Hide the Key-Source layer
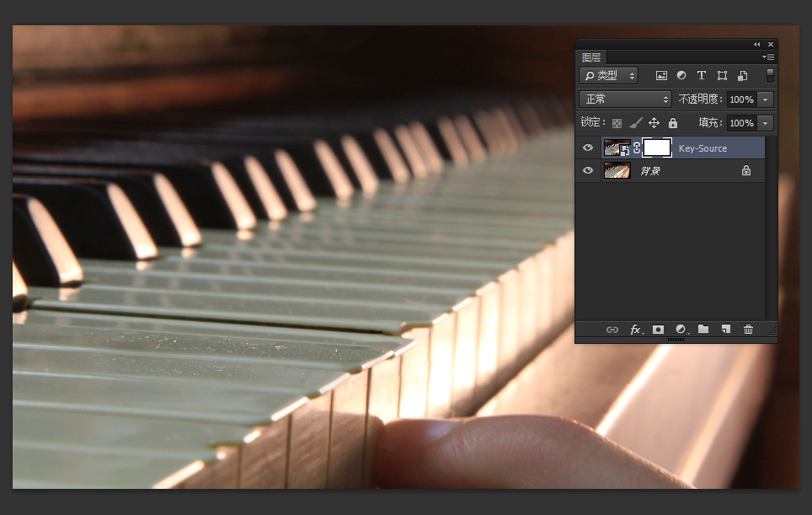The height and width of the screenshot is (515, 812). (588, 148)
